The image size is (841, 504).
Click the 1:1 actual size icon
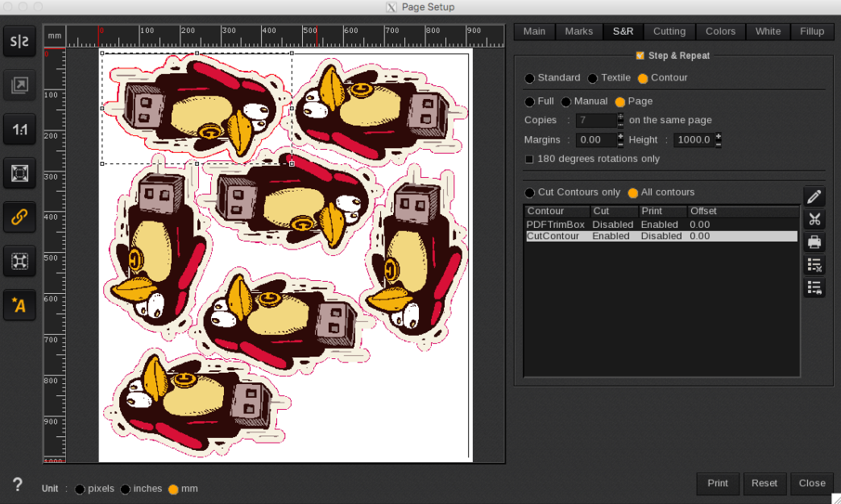click(x=19, y=129)
